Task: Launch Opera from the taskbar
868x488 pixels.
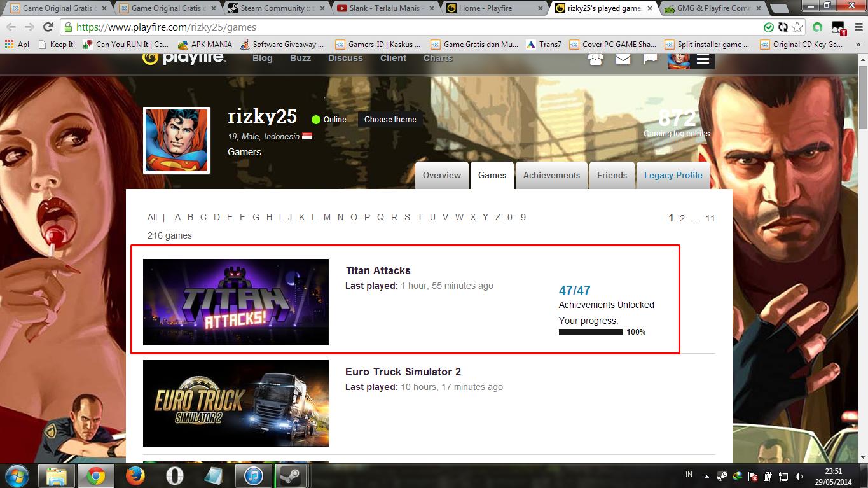Action: [174, 476]
